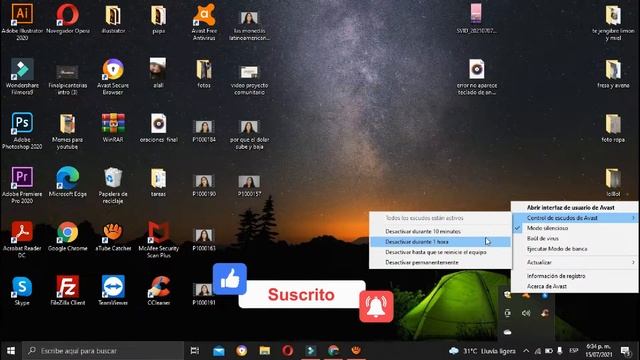Image resolution: width=640 pixels, height=360 pixels.
Task: Select video proyecto comunitario file
Action: tap(249, 80)
